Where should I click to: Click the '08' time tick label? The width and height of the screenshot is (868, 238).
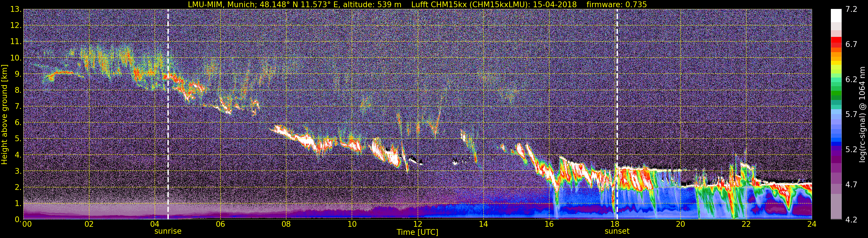click(x=286, y=224)
